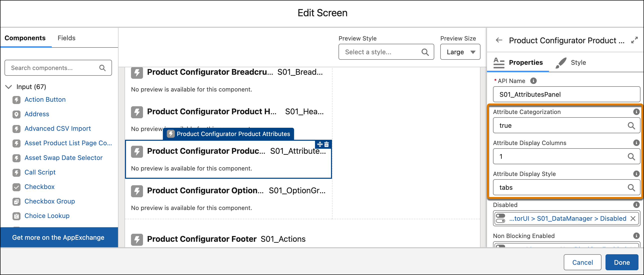Open the Style tab
The image size is (644, 275).
tap(571, 62)
